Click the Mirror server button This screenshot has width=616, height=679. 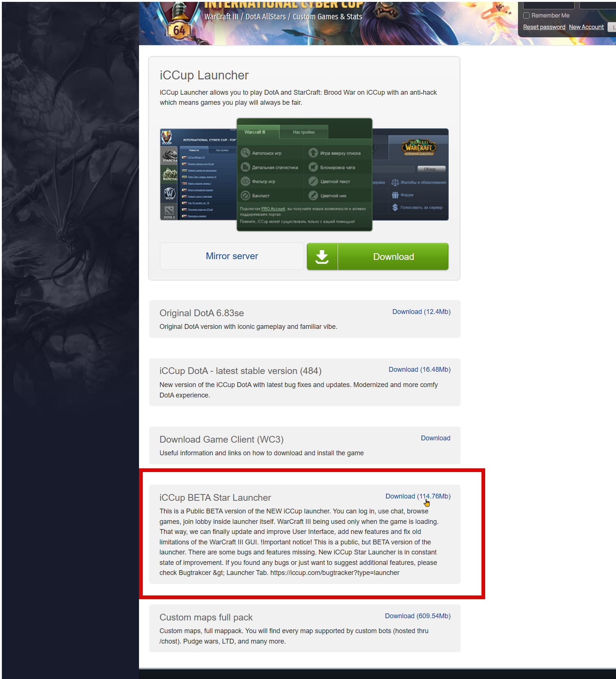(x=232, y=256)
